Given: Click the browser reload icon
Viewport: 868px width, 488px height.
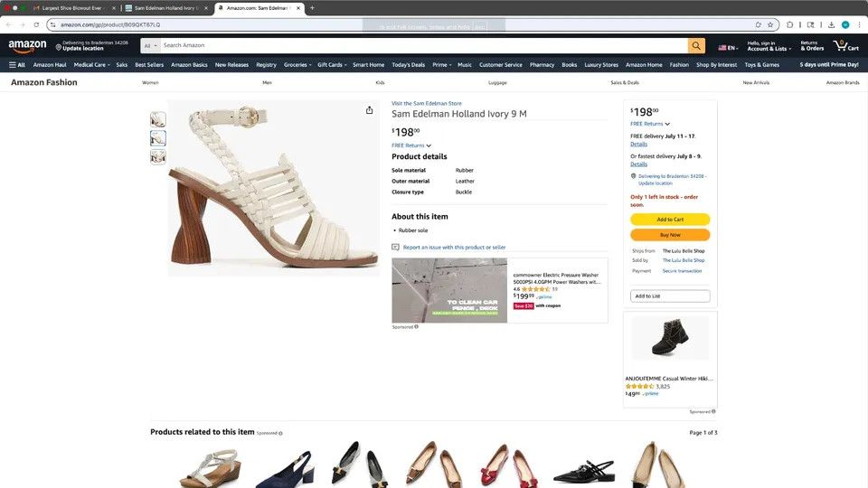Looking at the screenshot, I should tap(36, 24).
